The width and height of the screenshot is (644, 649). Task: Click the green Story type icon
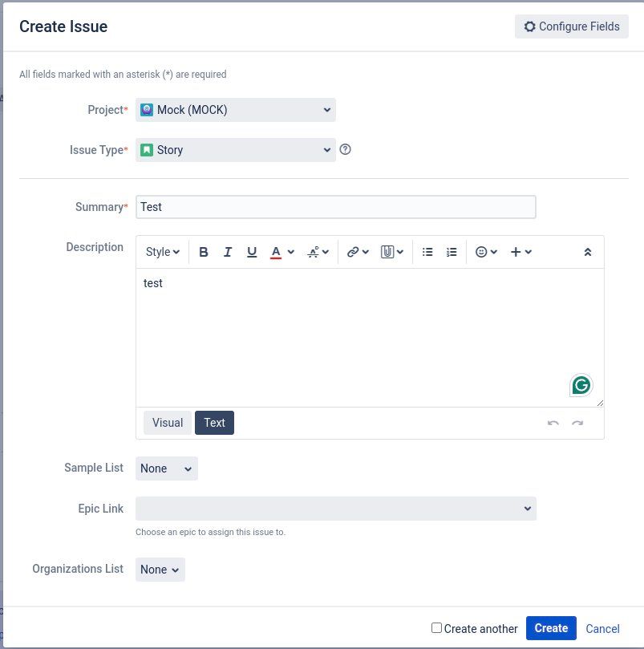click(x=147, y=150)
